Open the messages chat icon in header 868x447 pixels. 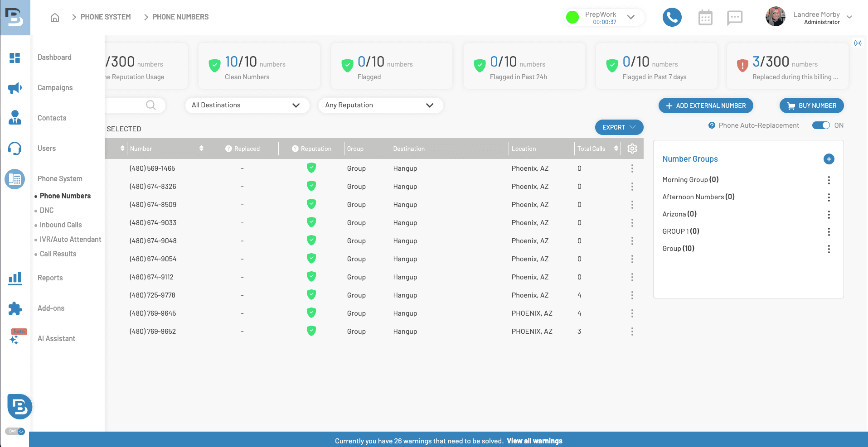[x=734, y=17]
